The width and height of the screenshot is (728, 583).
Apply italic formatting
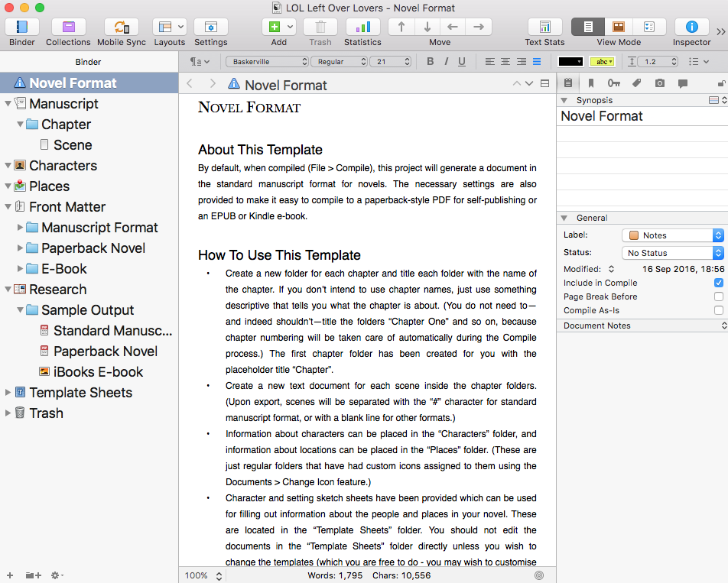point(446,62)
